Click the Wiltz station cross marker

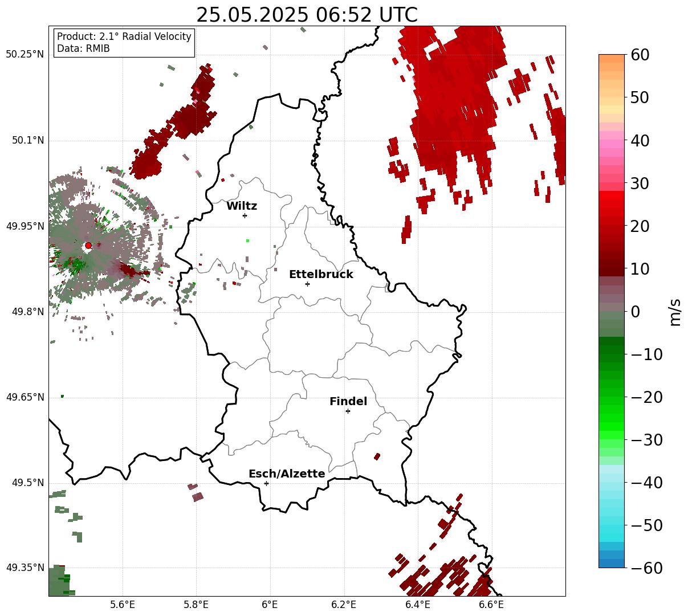point(245,215)
